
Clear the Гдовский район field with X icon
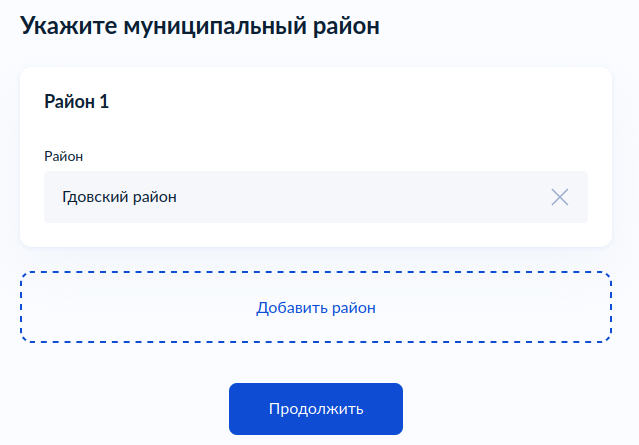point(560,197)
